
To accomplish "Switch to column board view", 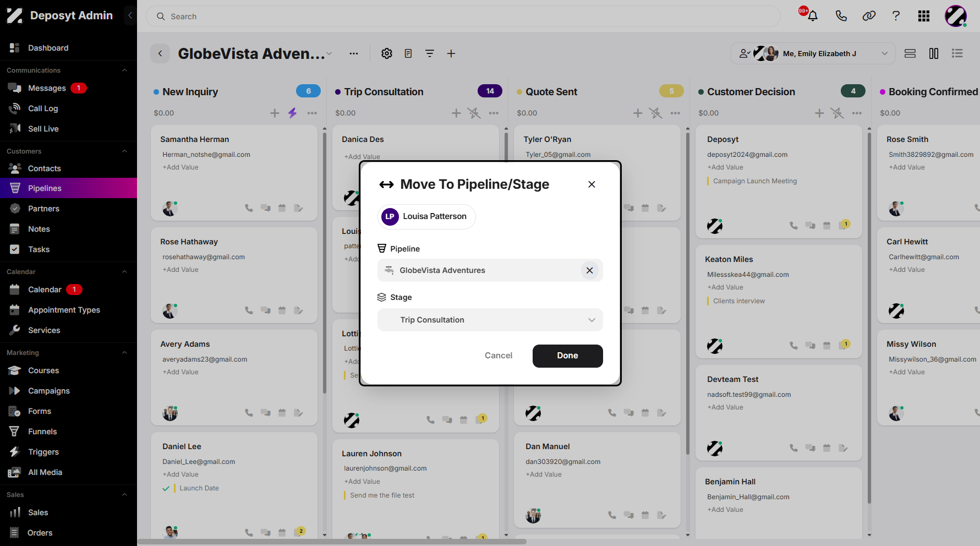I will (x=934, y=53).
